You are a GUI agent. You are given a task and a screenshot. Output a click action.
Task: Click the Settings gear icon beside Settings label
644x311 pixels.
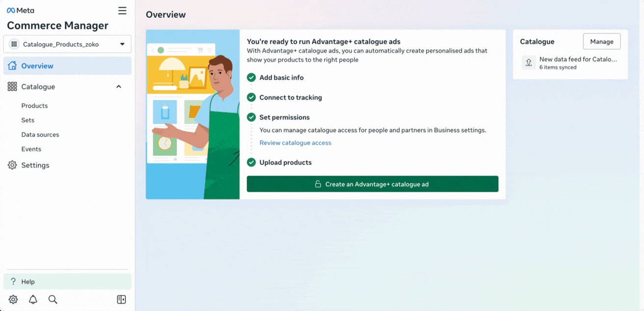click(12, 165)
